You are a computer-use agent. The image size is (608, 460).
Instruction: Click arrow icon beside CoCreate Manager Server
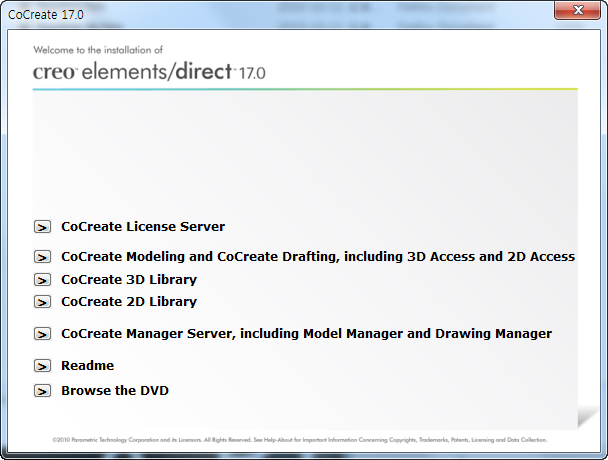click(42, 334)
